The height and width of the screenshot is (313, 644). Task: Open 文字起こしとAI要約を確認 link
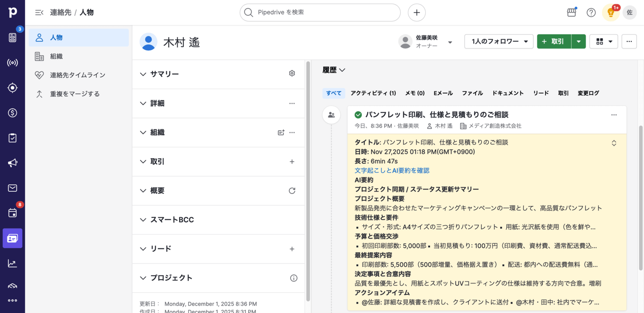point(392,170)
